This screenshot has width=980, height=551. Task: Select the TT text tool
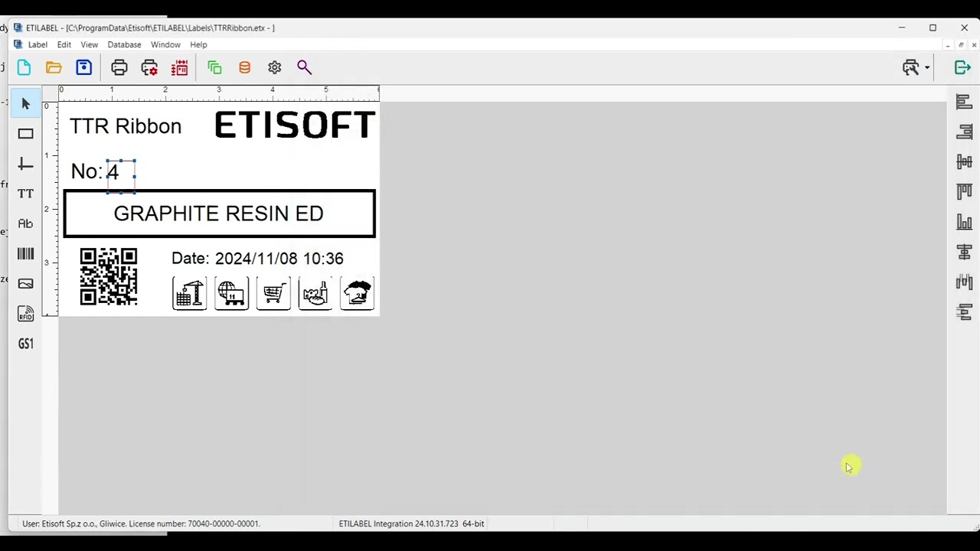pyautogui.click(x=25, y=194)
